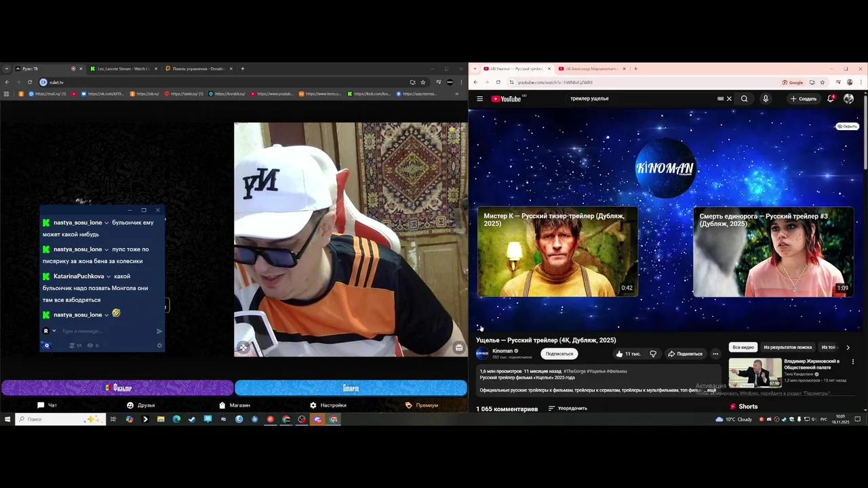Viewport: 868px width, 488px height.
Task: Open Microsoft Edge from taskbar
Action: [176, 420]
